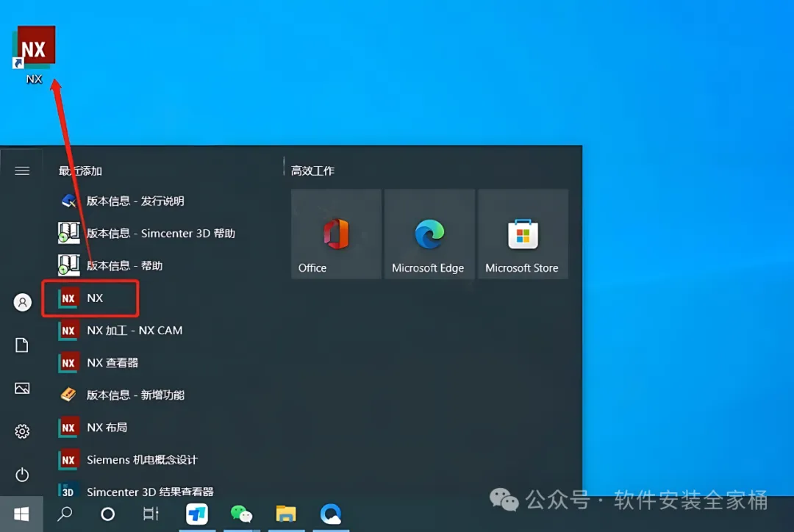Click the 高效工作 group heading
The image size is (794, 532).
(x=312, y=171)
